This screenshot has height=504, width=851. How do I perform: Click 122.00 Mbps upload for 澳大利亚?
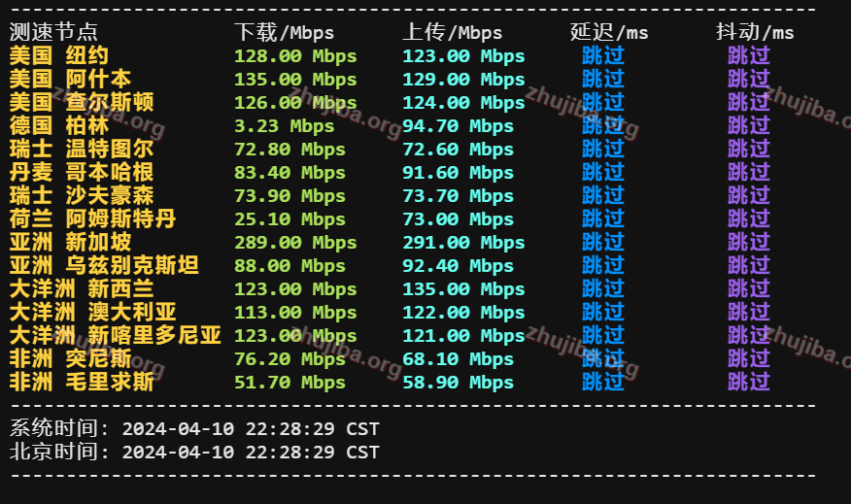(463, 313)
